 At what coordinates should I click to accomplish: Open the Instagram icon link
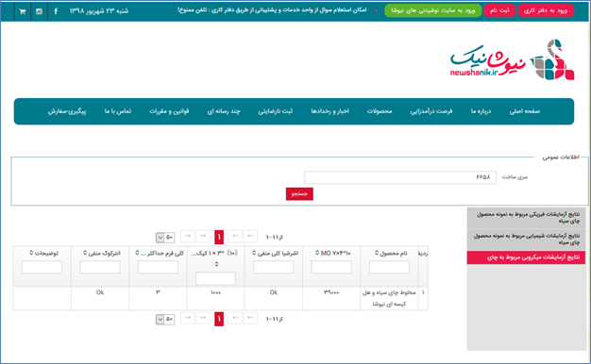point(39,11)
